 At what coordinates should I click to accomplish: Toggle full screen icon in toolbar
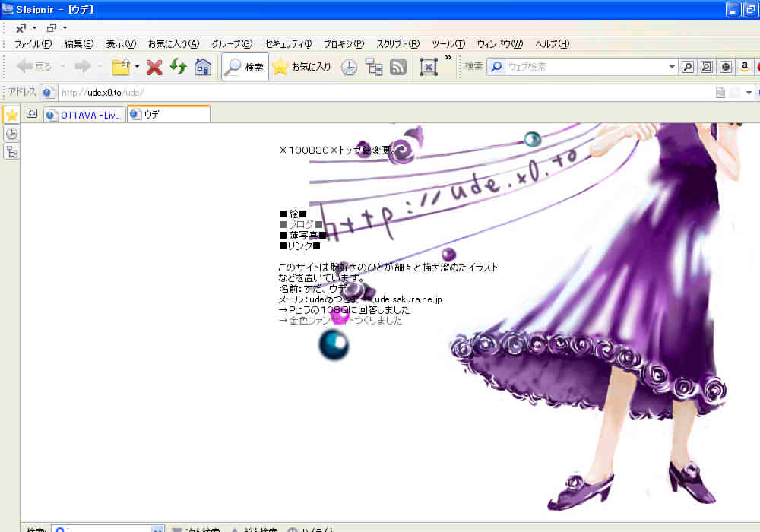429,67
